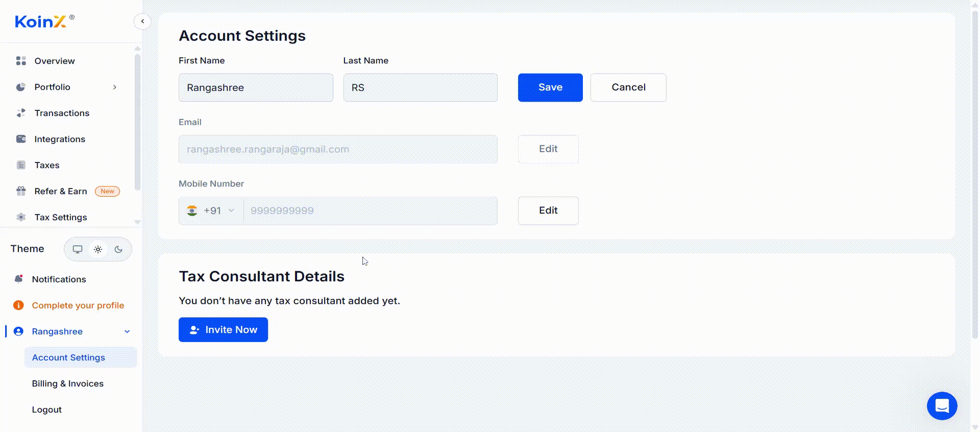Screen dimensions: 980x432
Task: Open the Notifications bell icon
Action: point(19,279)
